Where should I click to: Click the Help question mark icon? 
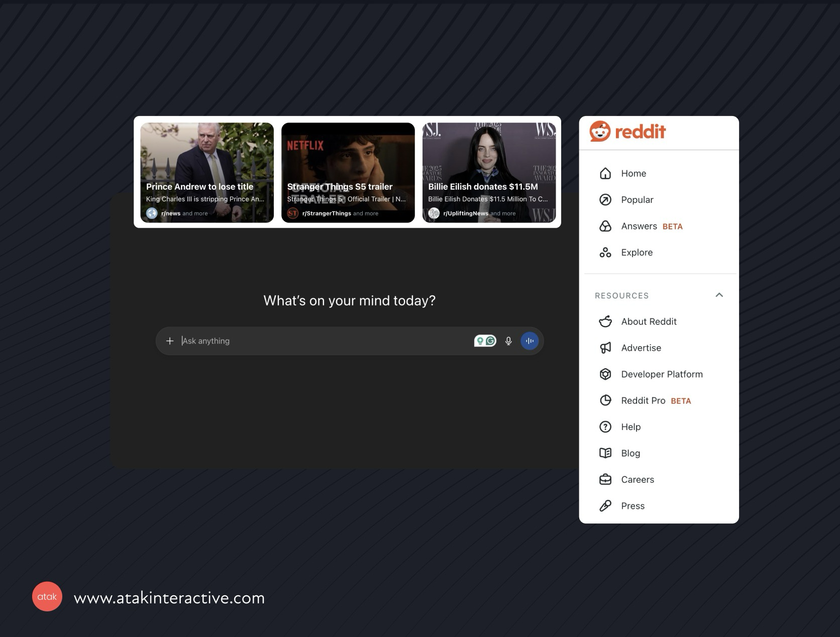605,427
